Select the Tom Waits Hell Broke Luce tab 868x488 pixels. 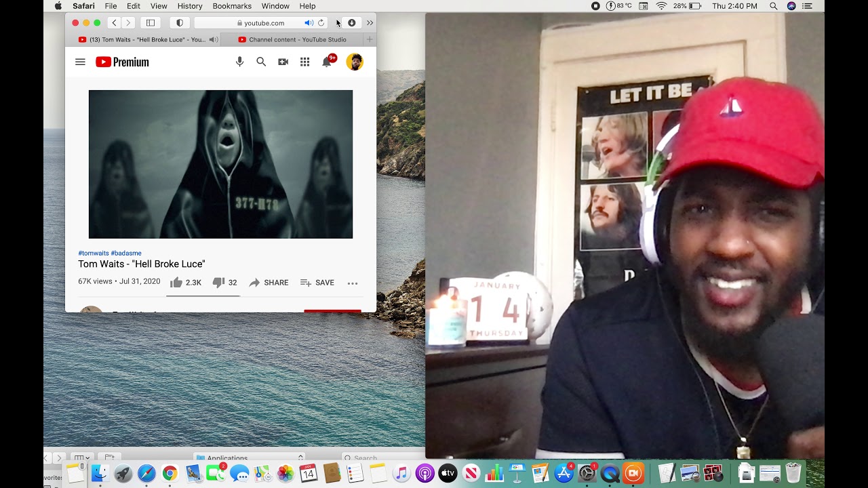click(143, 40)
